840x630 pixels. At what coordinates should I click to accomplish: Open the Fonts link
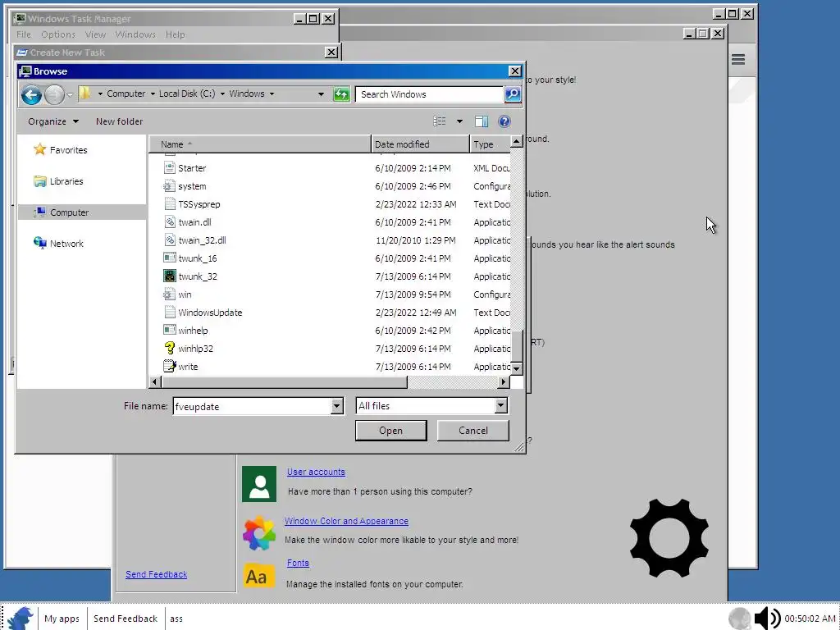[298, 563]
